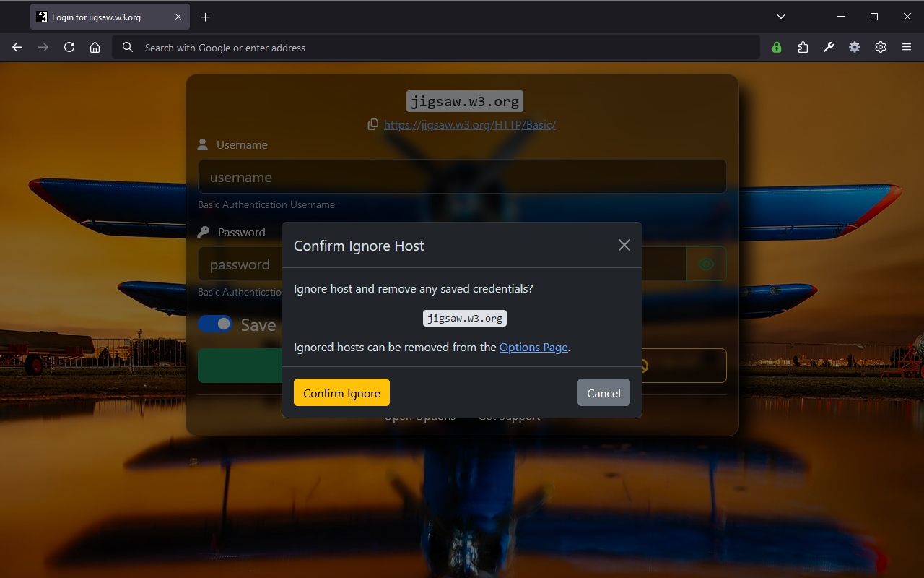
Task: Click the jigsaw.w3.org host badge in dialog
Action: pos(465,318)
